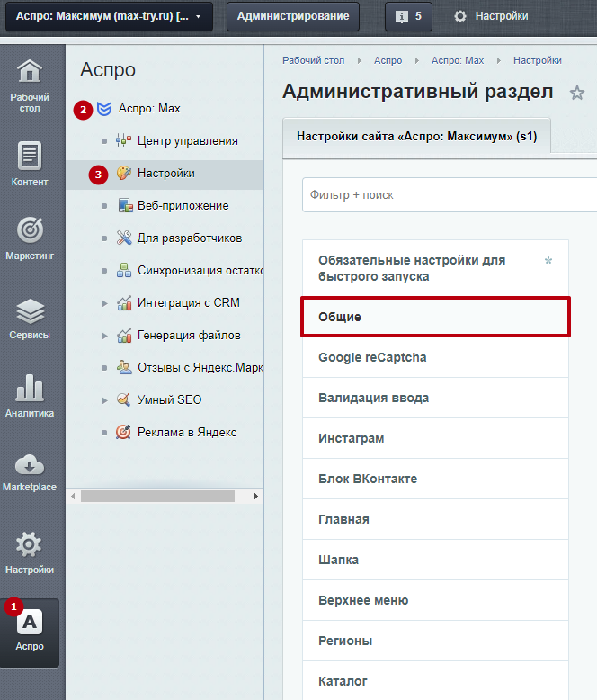Open the Валидация ввода settings section
The image size is (597, 700).
[435, 399]
